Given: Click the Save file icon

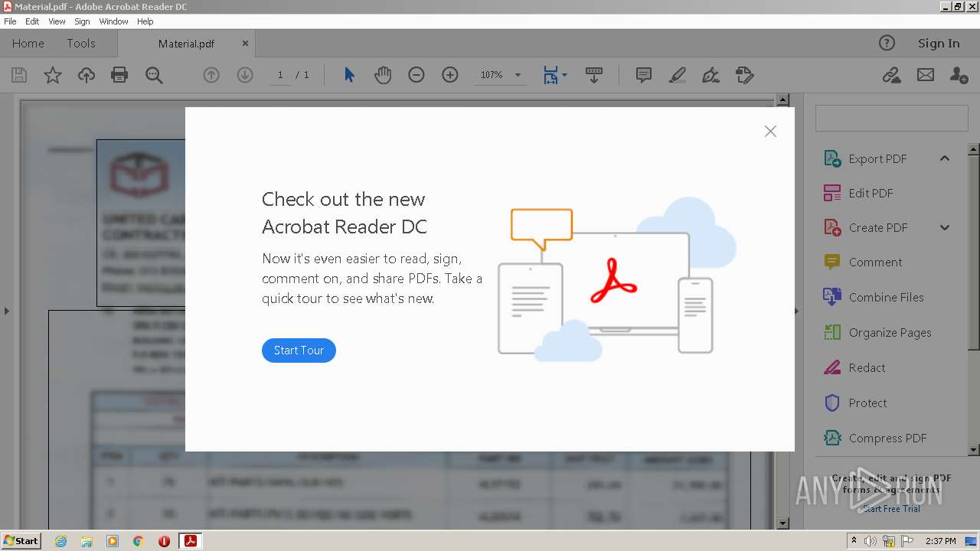Looking at the screenshot, I should tap(19, 75).
